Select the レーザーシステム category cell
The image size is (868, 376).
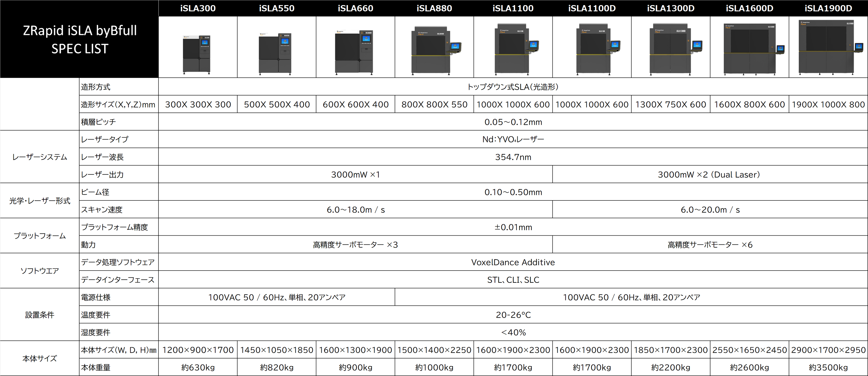tap(39, 157)
